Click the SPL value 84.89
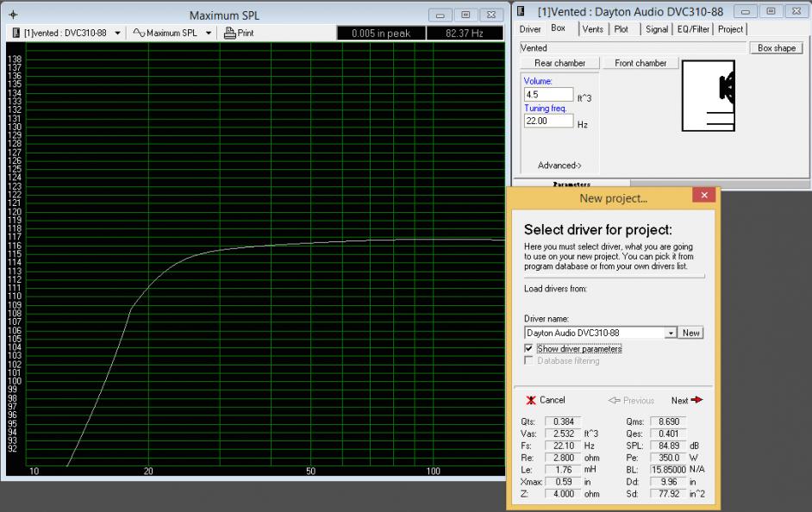Image resolution: width=812 pixels, height=512 pixels. pyautogui.click(x=669, y=446)
